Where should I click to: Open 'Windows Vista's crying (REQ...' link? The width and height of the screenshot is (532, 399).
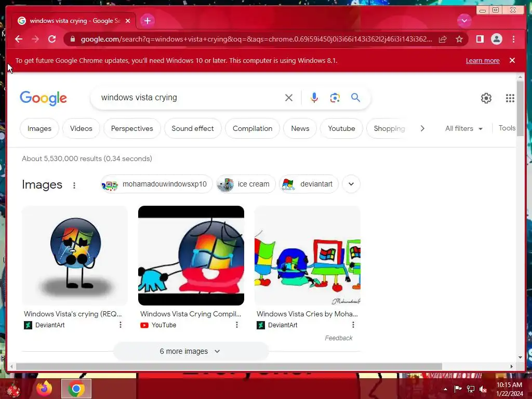pos(73,314)
